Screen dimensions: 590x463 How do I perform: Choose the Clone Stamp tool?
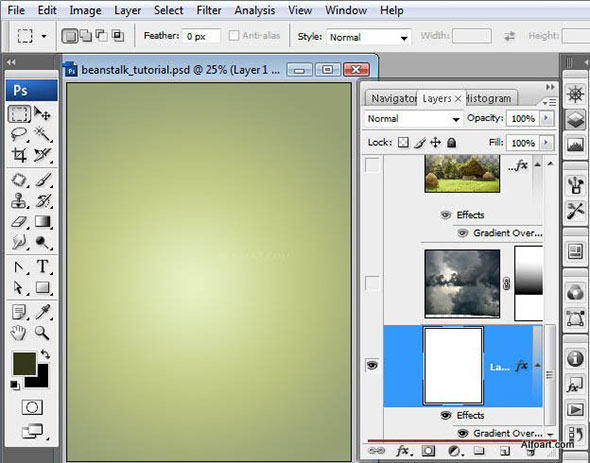click(x=19, y=200)
